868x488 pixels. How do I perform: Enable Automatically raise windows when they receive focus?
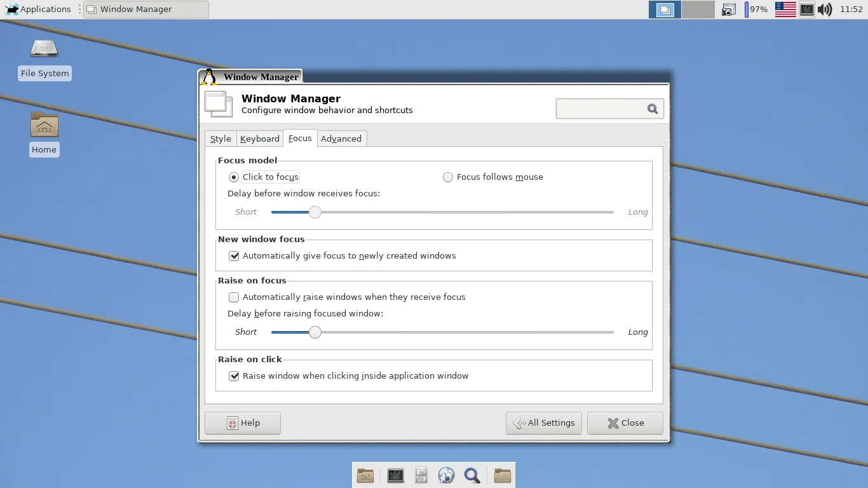tap(234, 297)
